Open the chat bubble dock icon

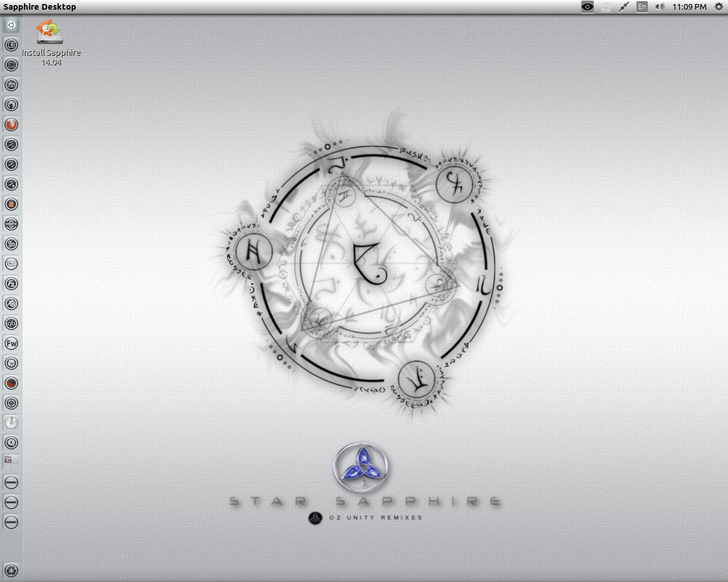point(11,264)
